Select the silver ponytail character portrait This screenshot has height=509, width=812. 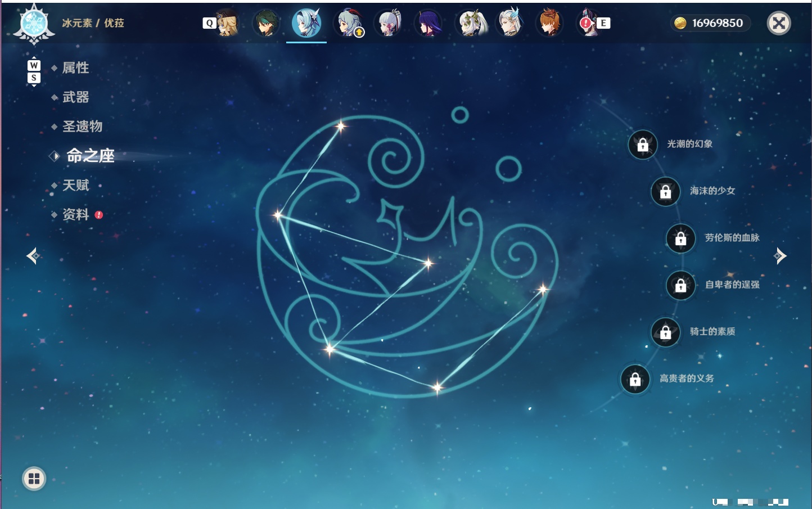point(389,23)
